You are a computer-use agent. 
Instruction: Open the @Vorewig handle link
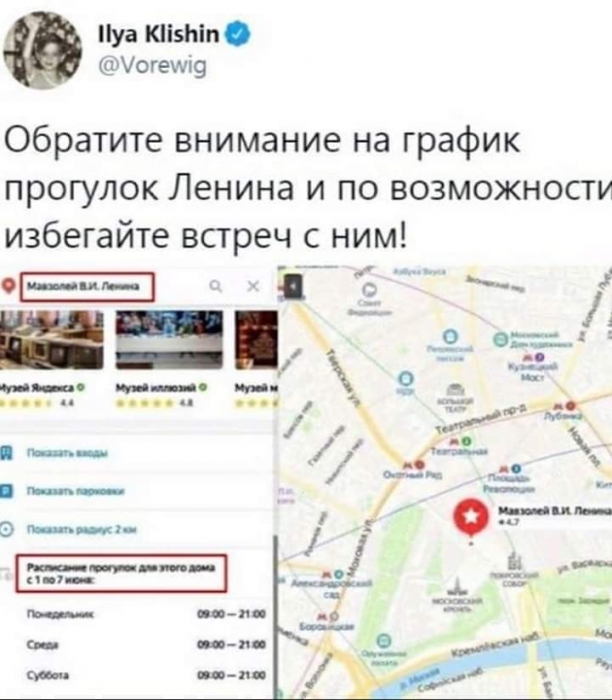(152, 66)
